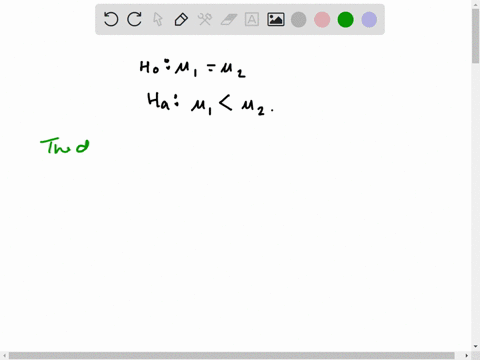Click the scroll right arrow
The image size is (480, 360).
(467, 356)
